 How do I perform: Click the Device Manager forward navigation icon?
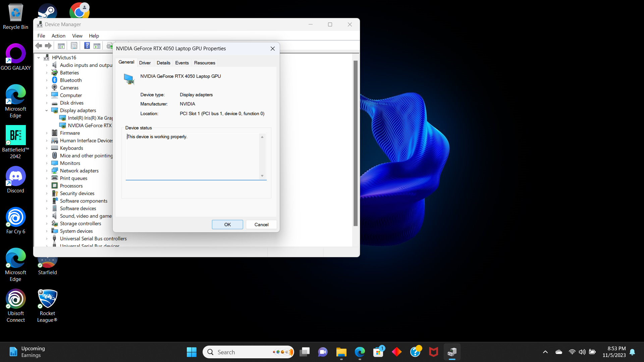click(x=48, y=46)
